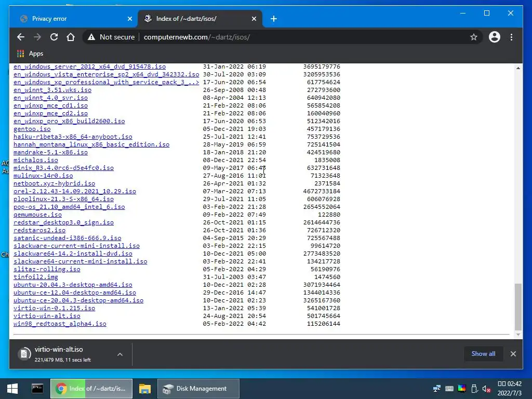Click the muted volume tray icon
The image size is (532, 399).
[x=486, y=389]
